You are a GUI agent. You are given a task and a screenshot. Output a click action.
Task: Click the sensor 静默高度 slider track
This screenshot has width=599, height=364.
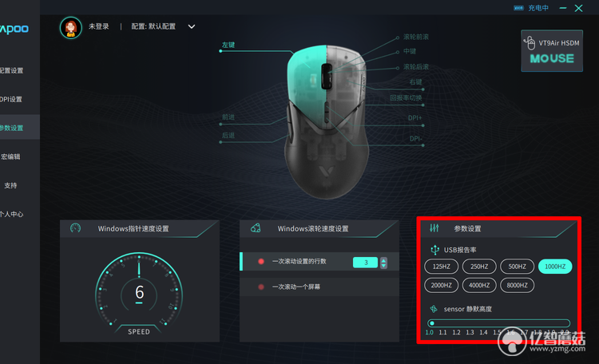499,323
